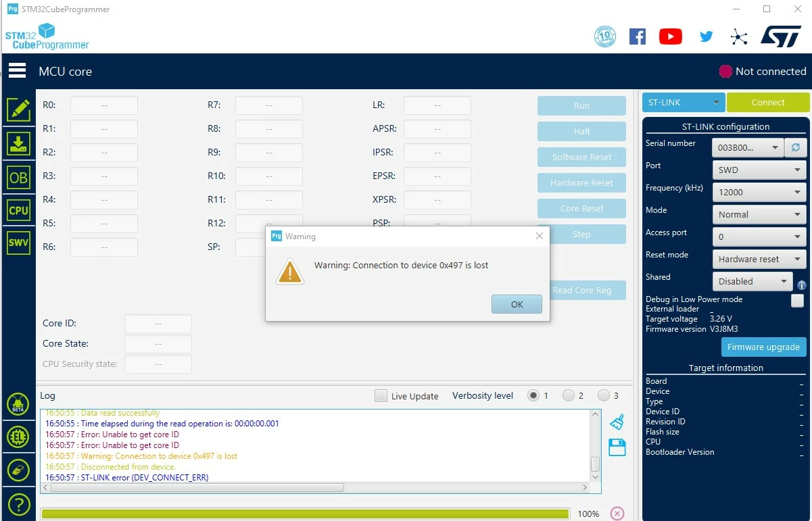Click the 10 years anniversary badge
The height and width of the screenshot is (521, 812).
pos(605,36)
